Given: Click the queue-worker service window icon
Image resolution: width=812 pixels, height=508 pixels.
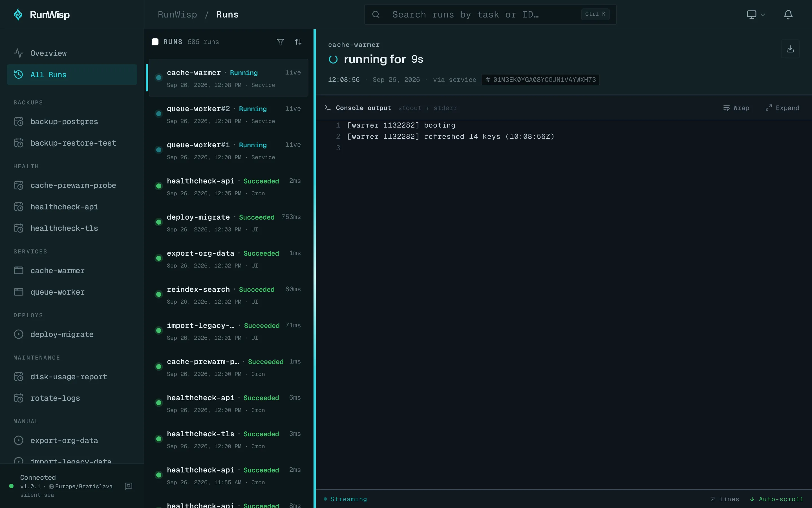Looking at the screenshot, I should (19, 292).
